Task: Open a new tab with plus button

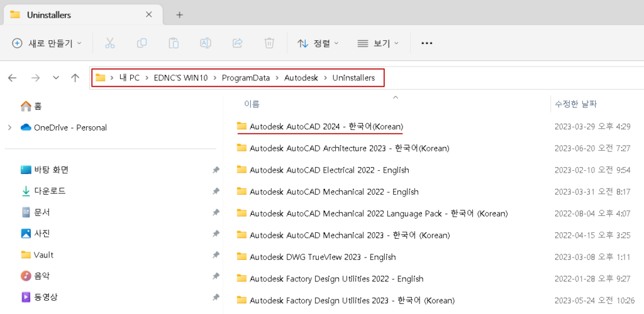Action: (179, 15)
